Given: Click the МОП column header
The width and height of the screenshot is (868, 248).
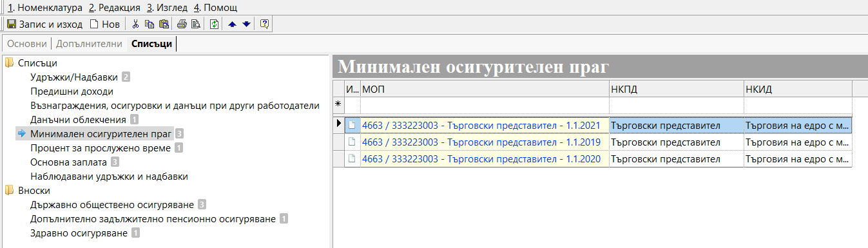Looking at the screenshot, I should point(485,89).
